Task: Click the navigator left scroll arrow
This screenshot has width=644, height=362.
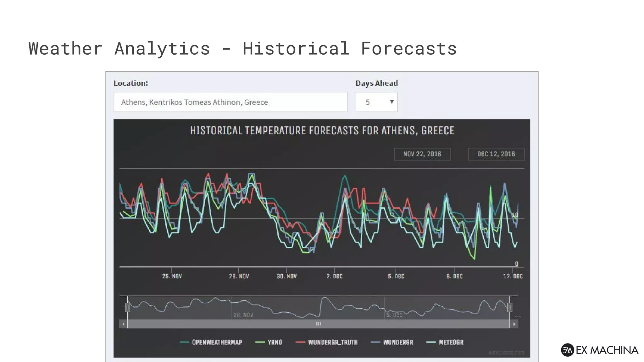Action: point(123,324)
